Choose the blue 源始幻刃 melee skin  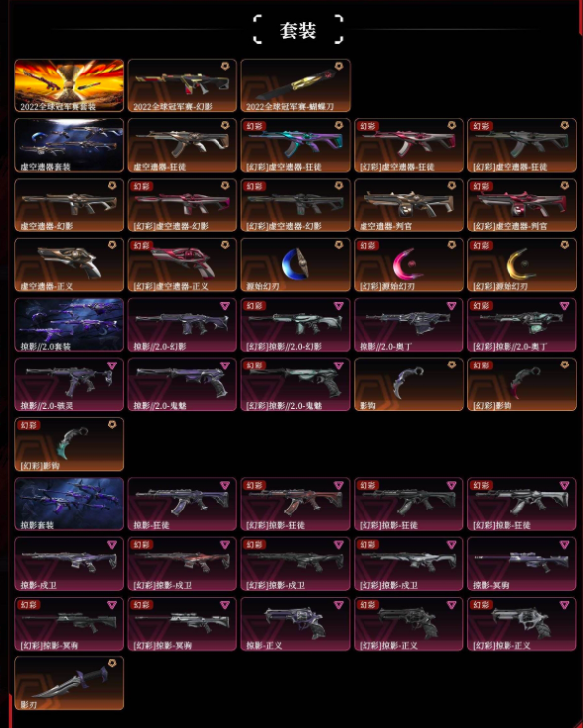click(x=296, y=265)
